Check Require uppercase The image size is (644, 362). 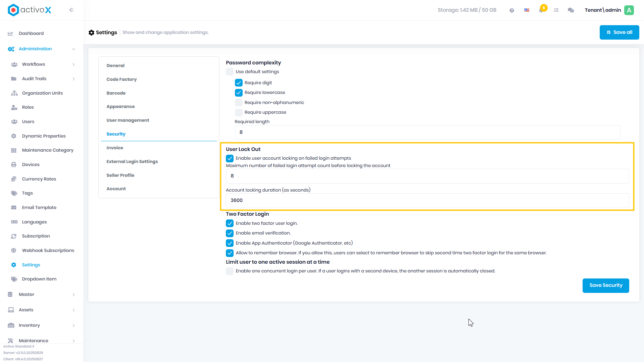point(239,112)
